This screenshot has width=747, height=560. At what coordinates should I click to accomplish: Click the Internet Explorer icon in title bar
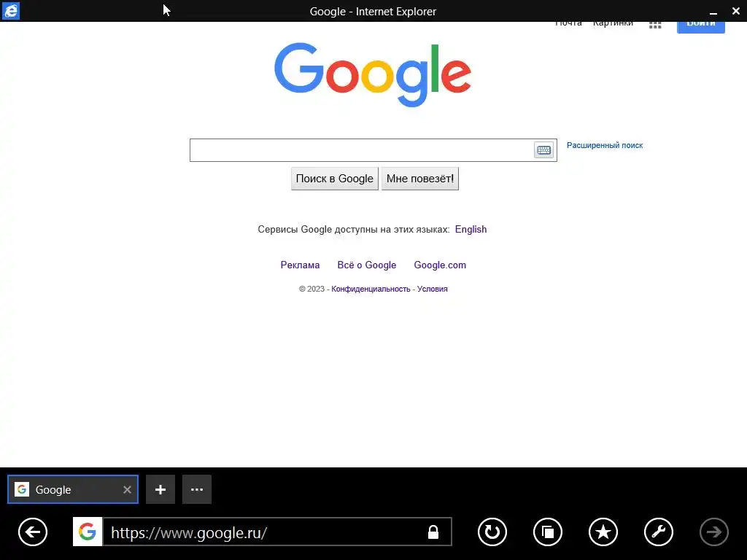[x=10, y=11]
